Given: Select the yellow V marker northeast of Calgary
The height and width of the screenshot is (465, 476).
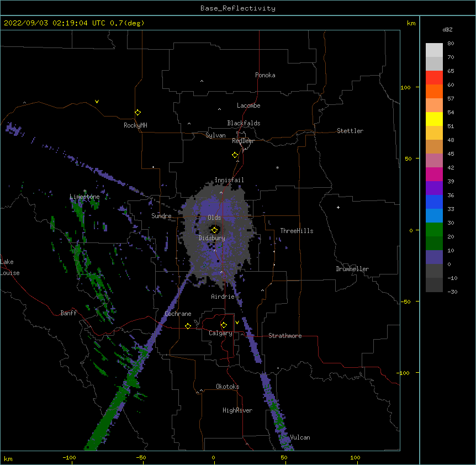Looking at the screenshot, I should (237, 323).
